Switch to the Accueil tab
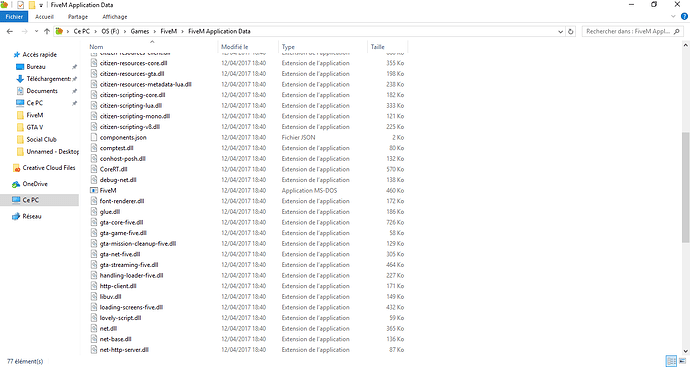Viewport: 690px width, 367px height. pyautogui.click(x=44, y=17)
